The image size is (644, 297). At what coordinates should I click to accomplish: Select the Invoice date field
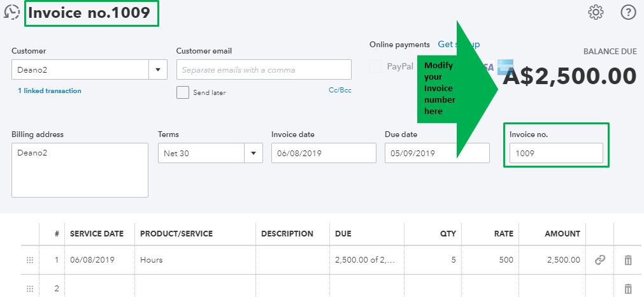coord(323,153)
